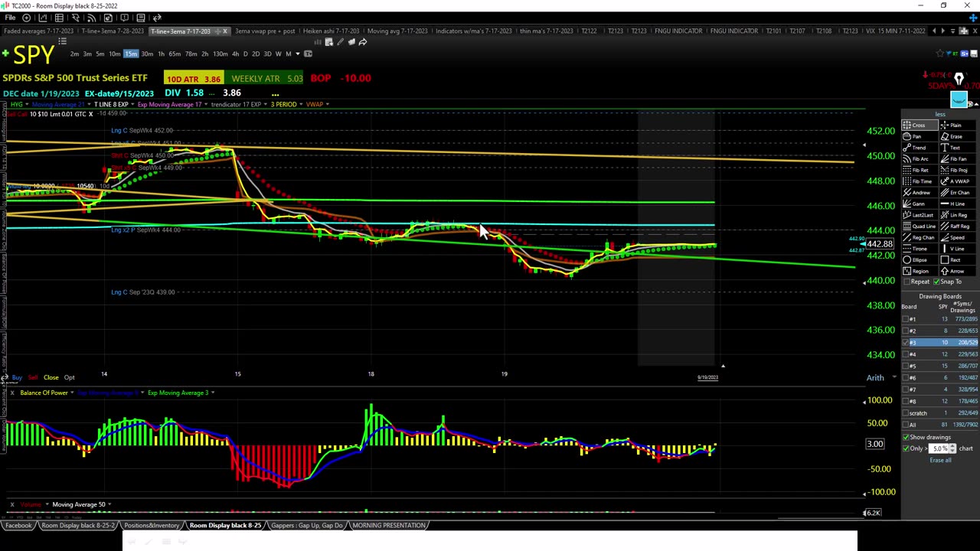Expand the T LINE 8 EXP dropdown

pos(132,104)
